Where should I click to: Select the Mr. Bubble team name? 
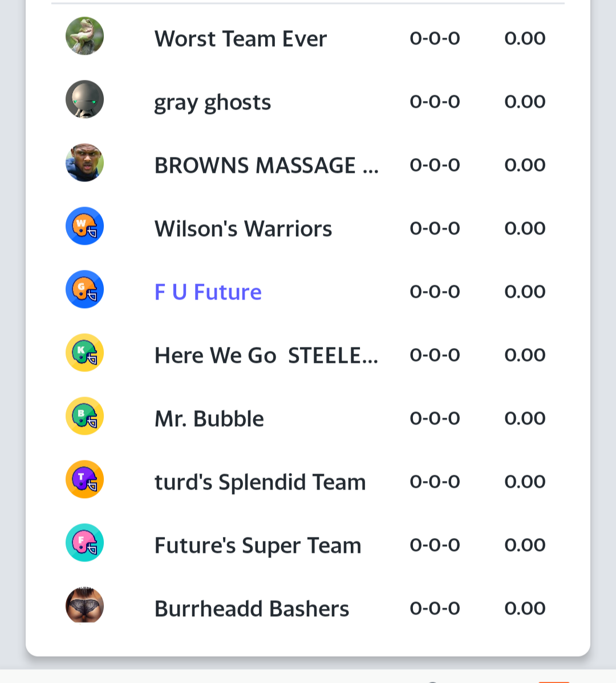[x=209, y=419]
